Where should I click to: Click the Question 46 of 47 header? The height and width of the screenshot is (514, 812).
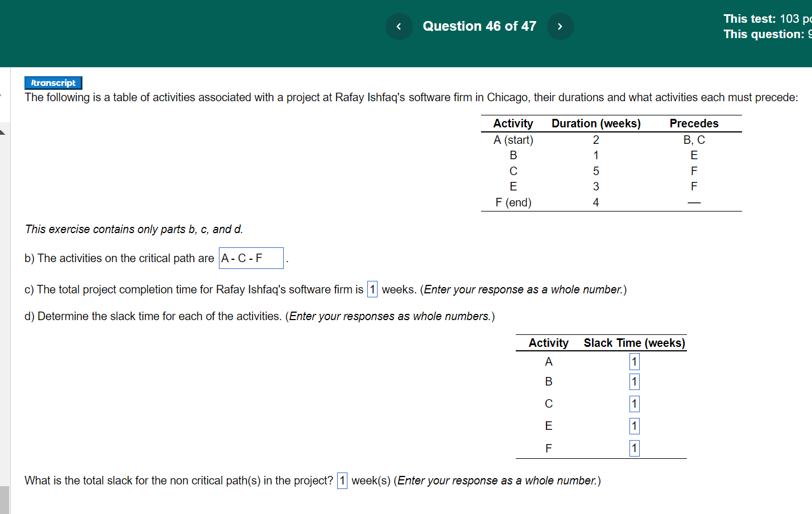pos(479,26)
